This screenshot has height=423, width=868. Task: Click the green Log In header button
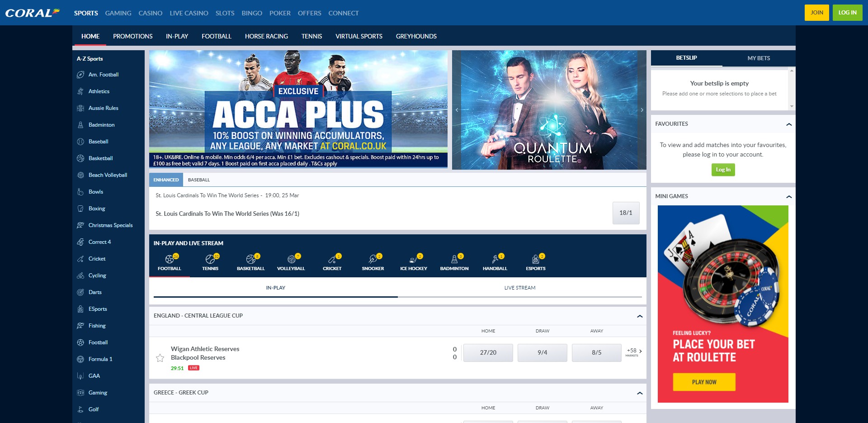(847, 13)
